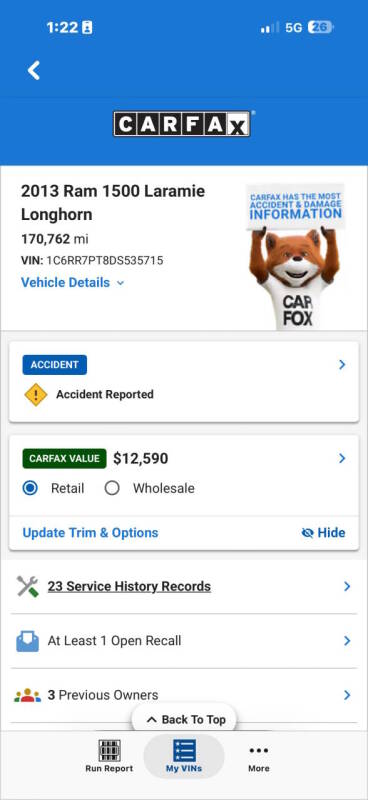
Task: Tap the Back To Top button
Action: pos(186,719)
